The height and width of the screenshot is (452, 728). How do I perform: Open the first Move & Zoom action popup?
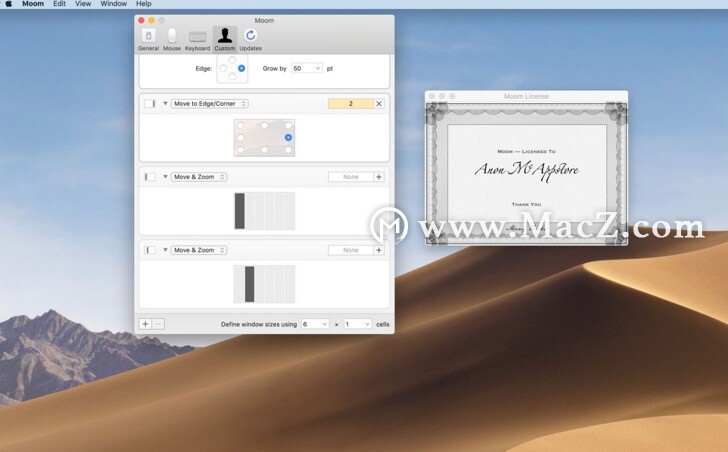point(199,177)
